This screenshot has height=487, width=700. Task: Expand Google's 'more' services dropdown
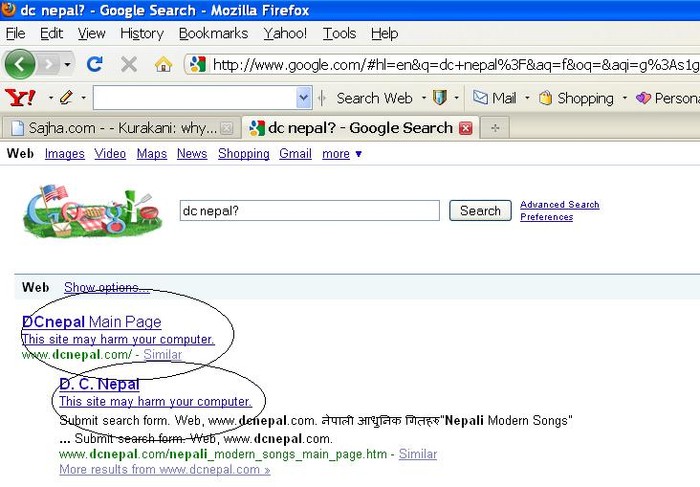tap(341, 154)
